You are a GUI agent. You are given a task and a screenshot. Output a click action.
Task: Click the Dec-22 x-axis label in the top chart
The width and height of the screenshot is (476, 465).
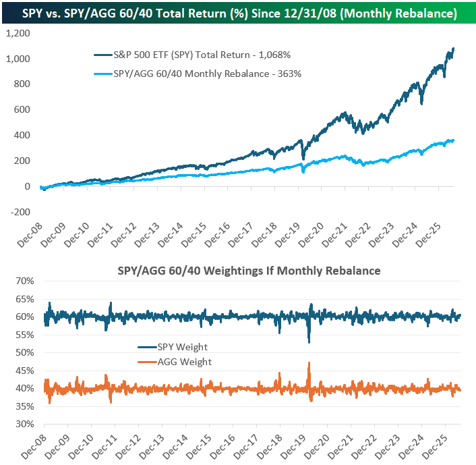click(x=358, y=235)
